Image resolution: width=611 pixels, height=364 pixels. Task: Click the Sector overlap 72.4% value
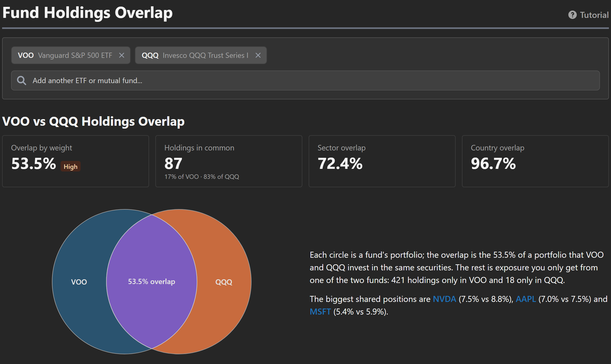(x=340, y=164)
